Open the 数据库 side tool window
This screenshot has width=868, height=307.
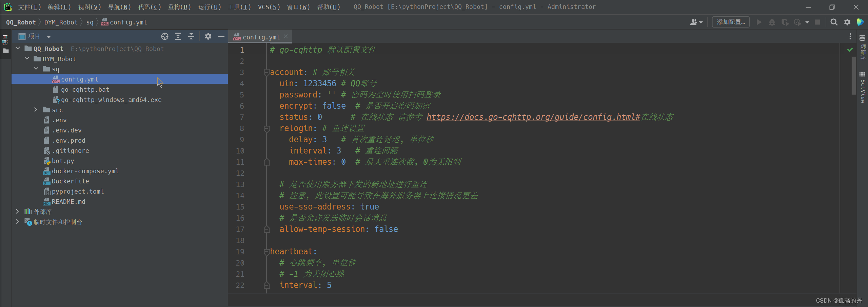point(863,47)
